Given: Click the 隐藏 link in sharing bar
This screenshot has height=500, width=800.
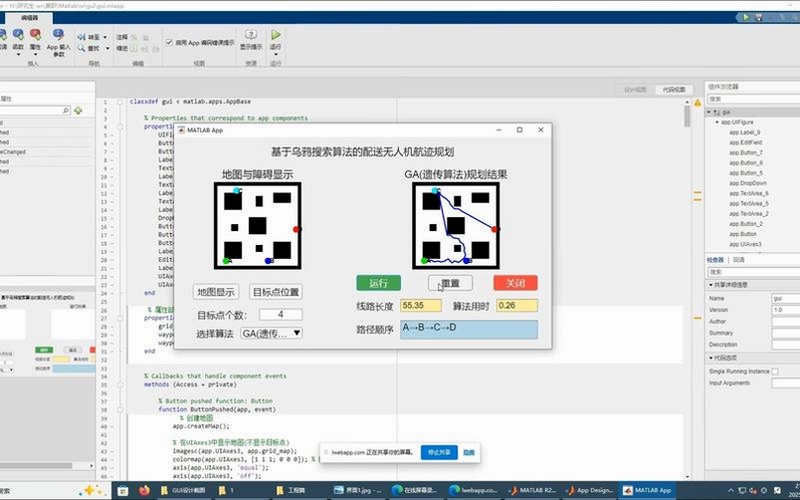Looking at the screenshot, I should click(469, 453).
